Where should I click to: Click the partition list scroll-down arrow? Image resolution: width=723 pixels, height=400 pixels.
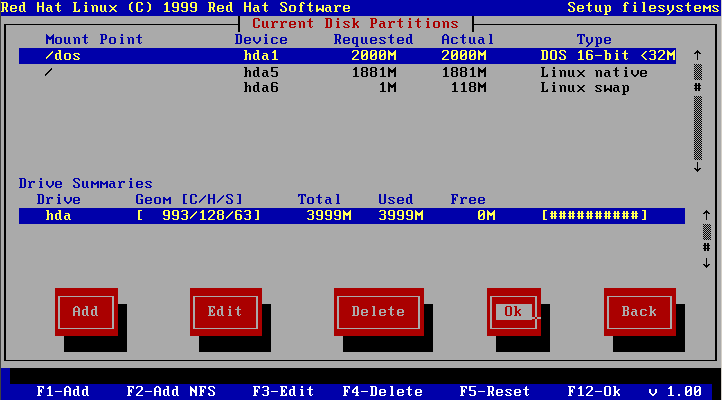point(696,167)
